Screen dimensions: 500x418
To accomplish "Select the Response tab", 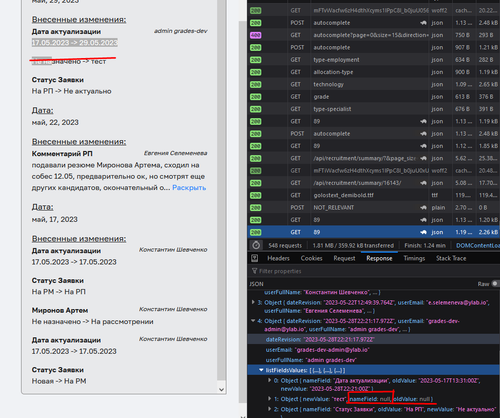I will [x=379, y=258].
